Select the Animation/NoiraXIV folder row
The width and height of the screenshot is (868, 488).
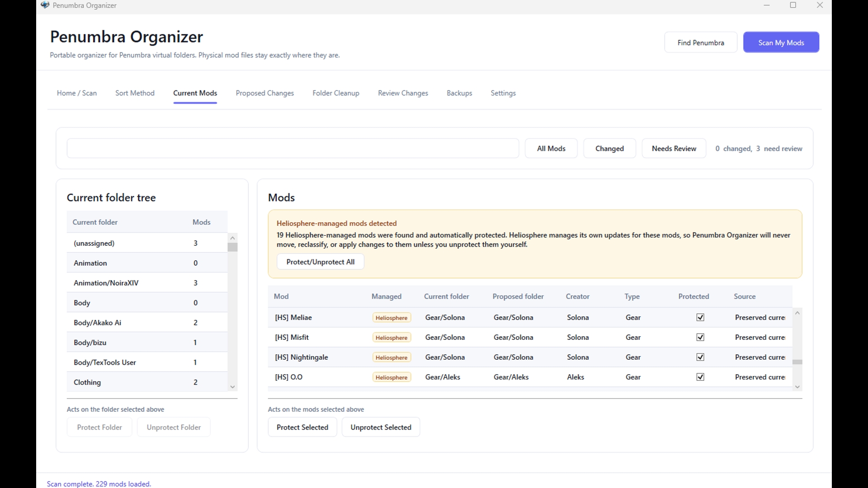coord(147,283)
